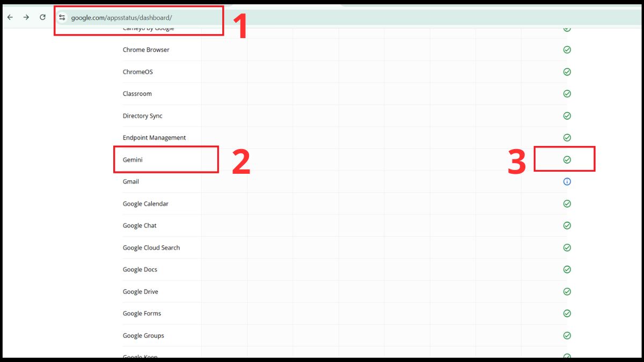Select the Gemini row label
This screenshot has height=362, width=644.
(133, 160)
